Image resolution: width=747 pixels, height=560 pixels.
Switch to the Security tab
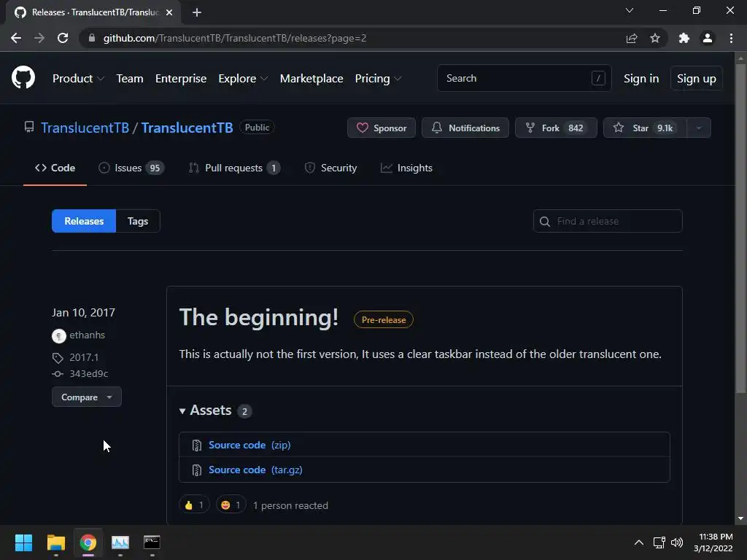(x=330, y=168)
